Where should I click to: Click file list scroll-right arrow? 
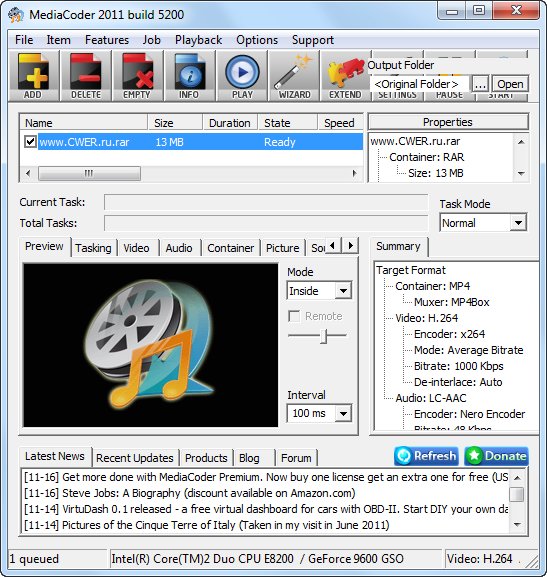(x=355, y=173)
